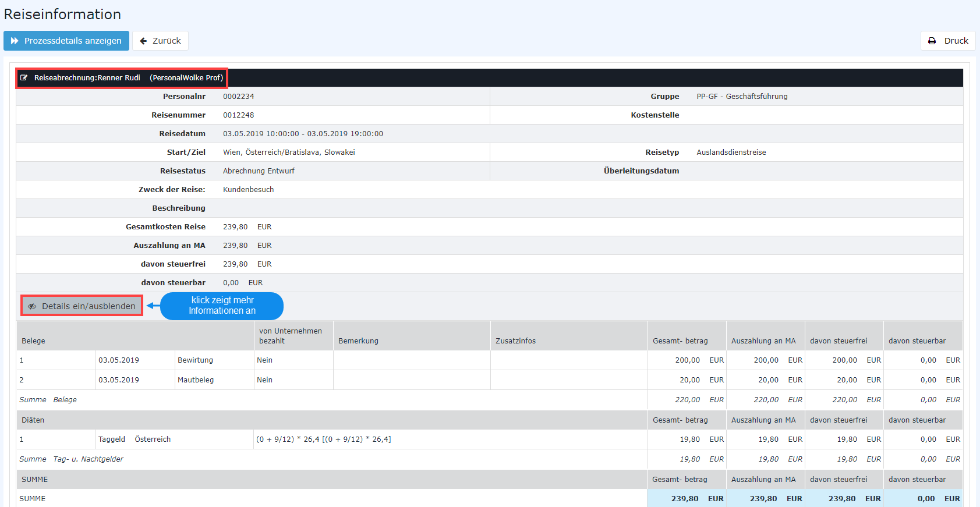Viewport: 980px width, 507px height.
Task: Click the highlighted total Gesamtbetrag 239,80 cell
Action: tap(686, 499)
